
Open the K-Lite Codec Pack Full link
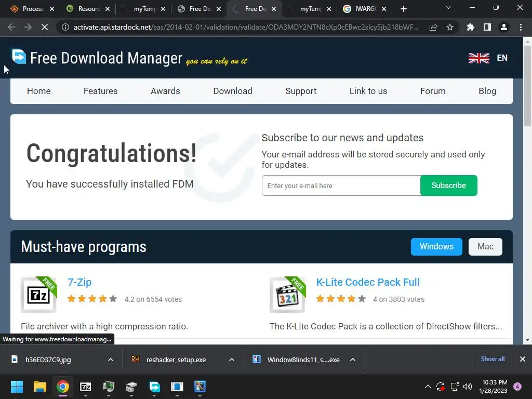tap(368, 282)
